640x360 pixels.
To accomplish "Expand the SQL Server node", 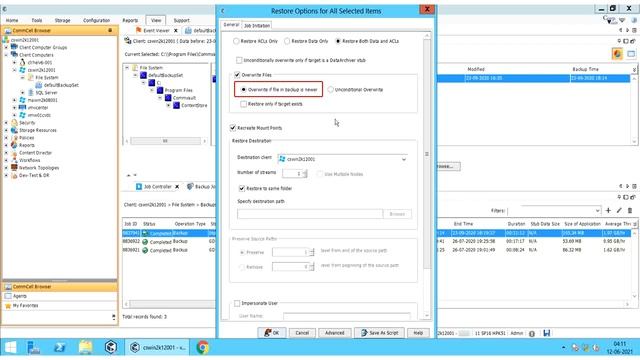I will 23,93.
